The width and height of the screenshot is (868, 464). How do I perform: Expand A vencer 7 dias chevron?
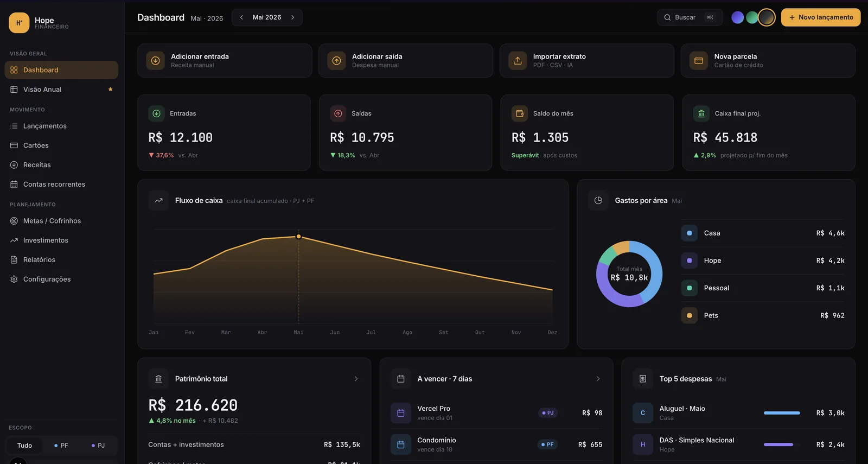598,379
